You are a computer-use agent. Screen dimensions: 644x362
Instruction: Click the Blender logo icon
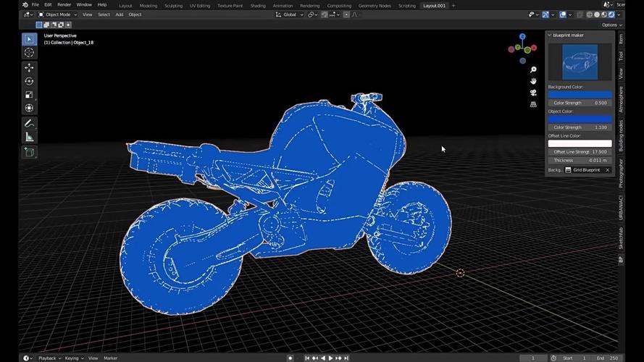coord(25,4)
